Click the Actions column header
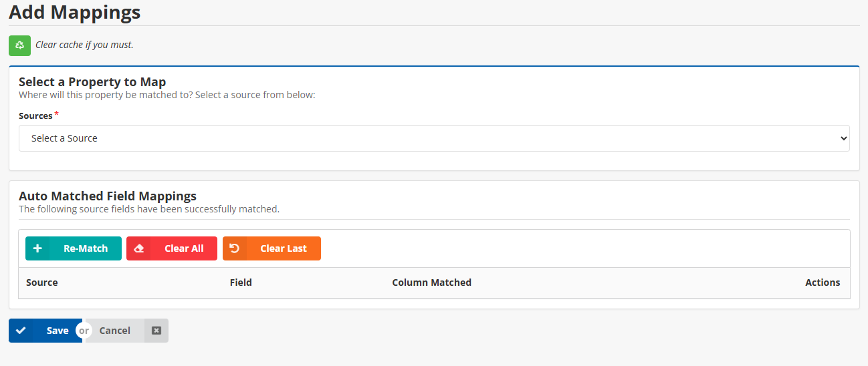Image resolution: width=868 pixels, height=366 pixels. (822, 283)
